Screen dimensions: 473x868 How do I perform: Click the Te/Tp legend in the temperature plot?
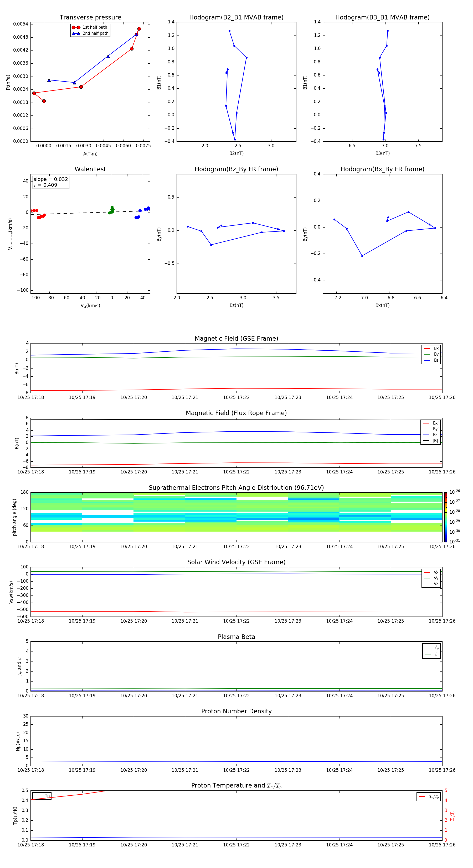point(429,796)
